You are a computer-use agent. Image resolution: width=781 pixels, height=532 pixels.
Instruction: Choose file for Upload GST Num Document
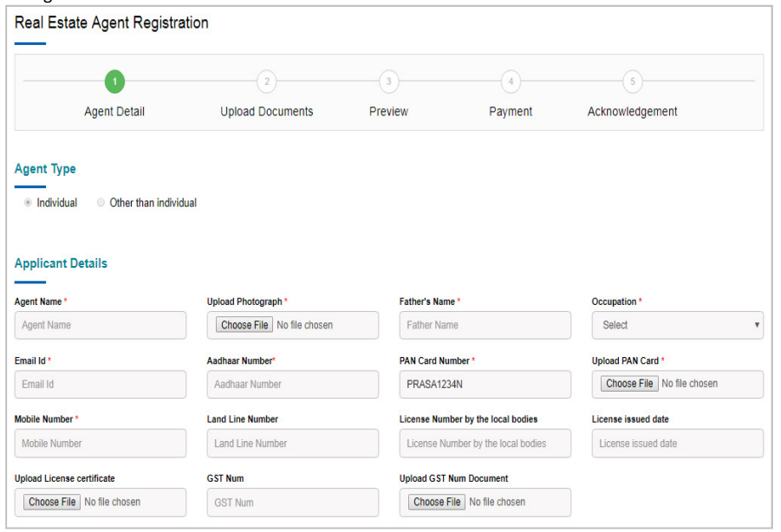[x=437, y=502]
